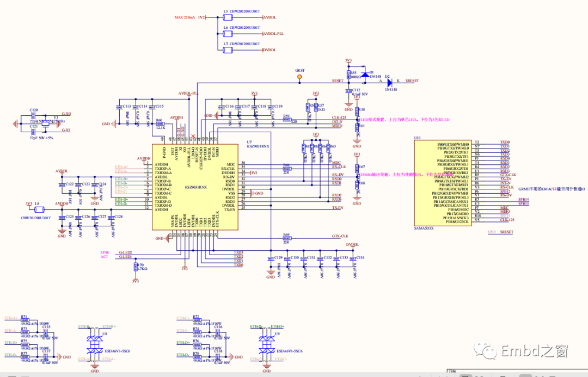
Task: Select the U8 ESD diode array symbol
Action: (x=95, y=344)
